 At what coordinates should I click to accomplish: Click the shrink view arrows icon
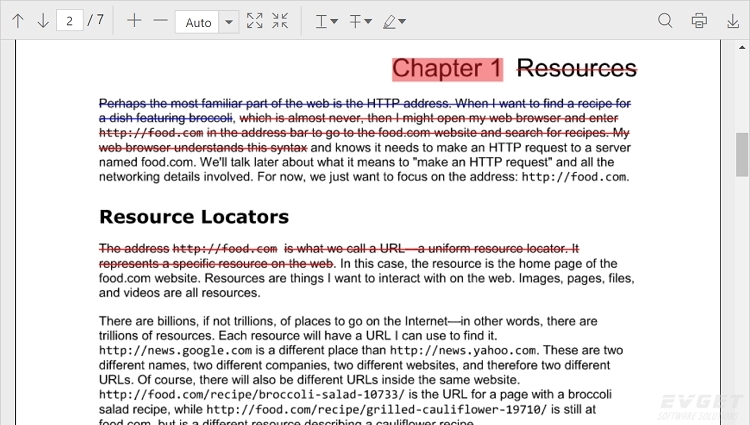tap(280, 20)
